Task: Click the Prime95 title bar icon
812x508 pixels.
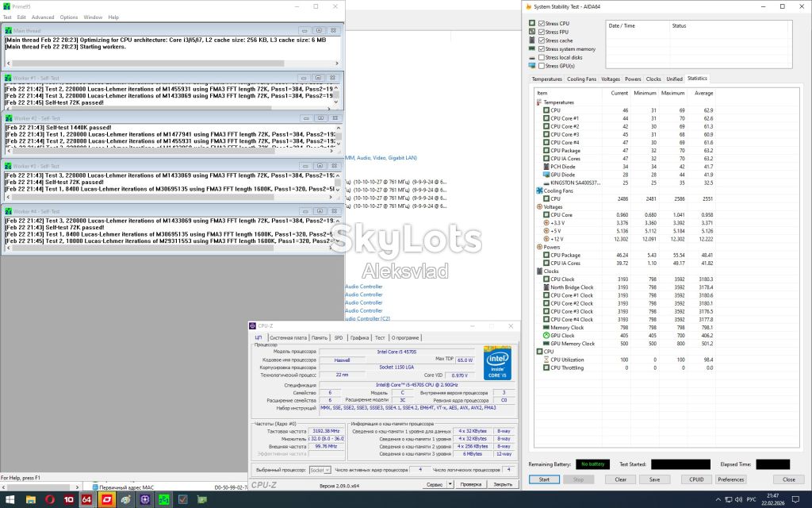Action: tap(6, 6)
